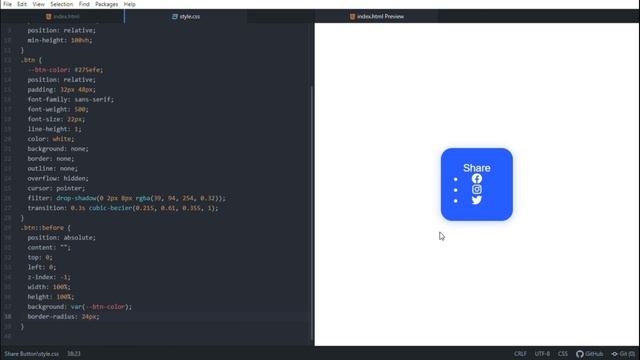The width and height of the screenshot is (640, 360).
Task: Switch to the index.html editor tab
Action: pyautogui.click(x=62, y=17)
